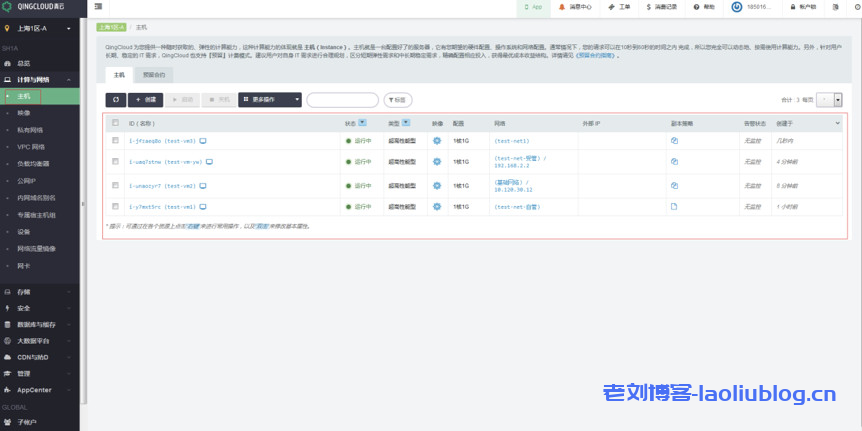Open the 更多操作 dropdown menu
The width and height of the screenshot is (862, 431).
[269, 100]
